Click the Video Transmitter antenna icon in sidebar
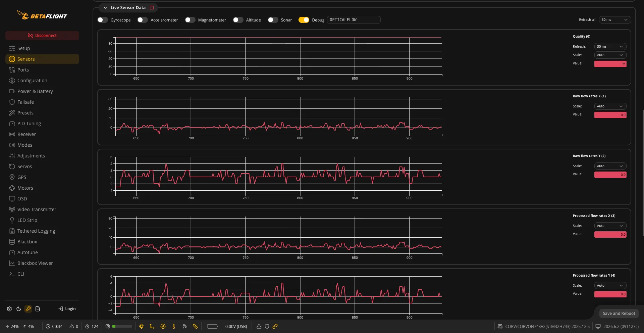Screen dimensions: 644x333 point(12,209)
